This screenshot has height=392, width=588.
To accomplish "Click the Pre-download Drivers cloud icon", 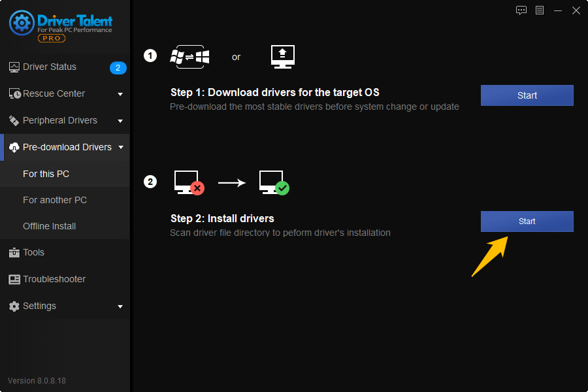I will (x=14, y=147).
